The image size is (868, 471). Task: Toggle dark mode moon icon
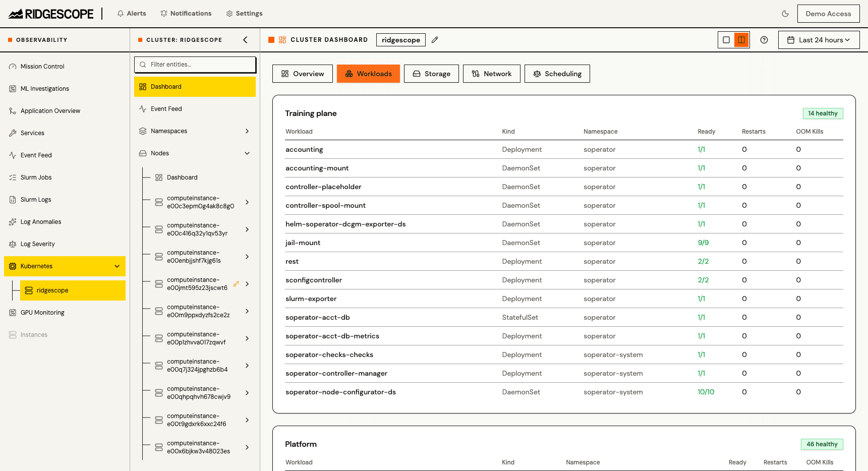coord(785,14)
